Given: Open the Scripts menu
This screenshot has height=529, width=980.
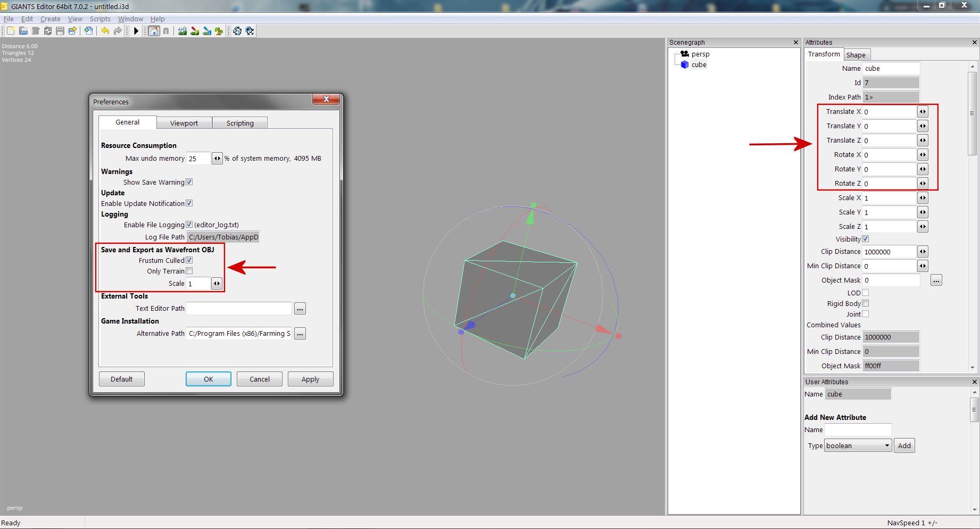Looking at the screenshot, I should (x=100, y=19).
